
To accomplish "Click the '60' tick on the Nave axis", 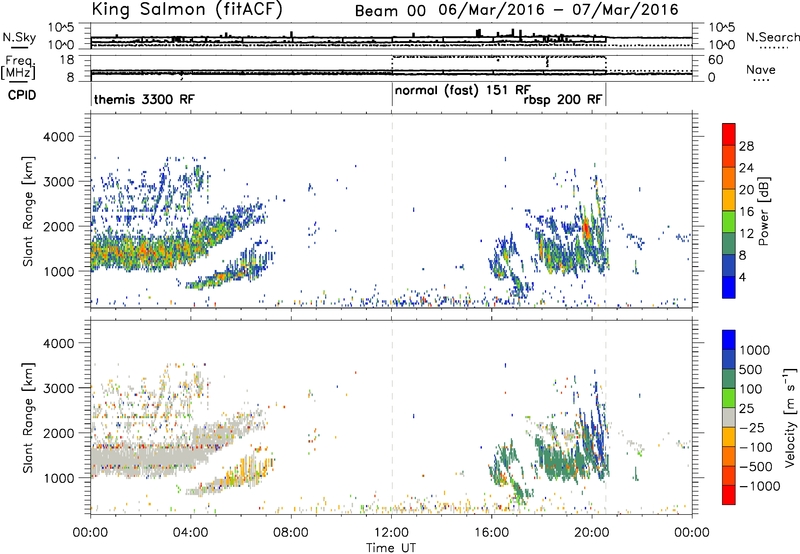I will pos(716,60).
